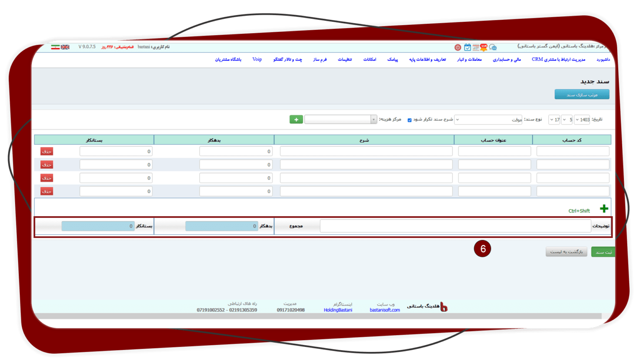The width and height of the screenshot is (644, 362).
Task: Click total 'بستانکار' sum field
Action: [98, 226]
